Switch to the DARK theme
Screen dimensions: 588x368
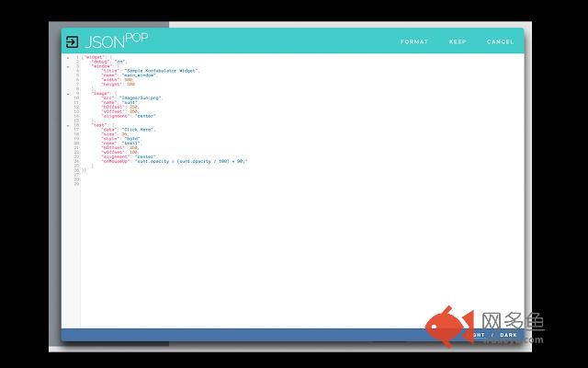(x=508, y=335)
